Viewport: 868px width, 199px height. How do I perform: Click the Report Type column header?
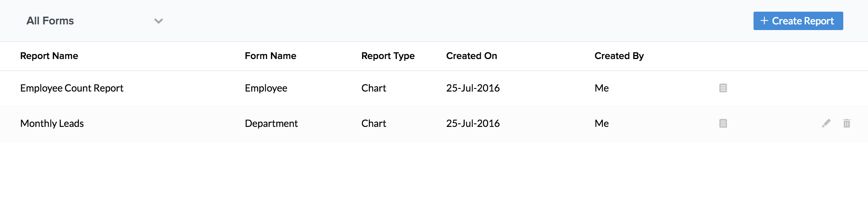388,56
